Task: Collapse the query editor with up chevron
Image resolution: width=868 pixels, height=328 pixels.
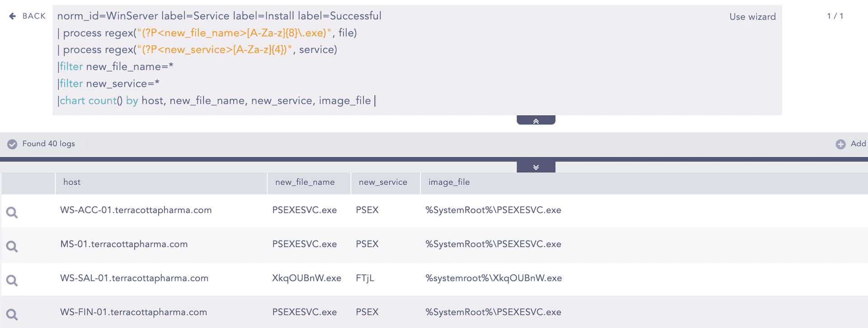Action: 536,121
